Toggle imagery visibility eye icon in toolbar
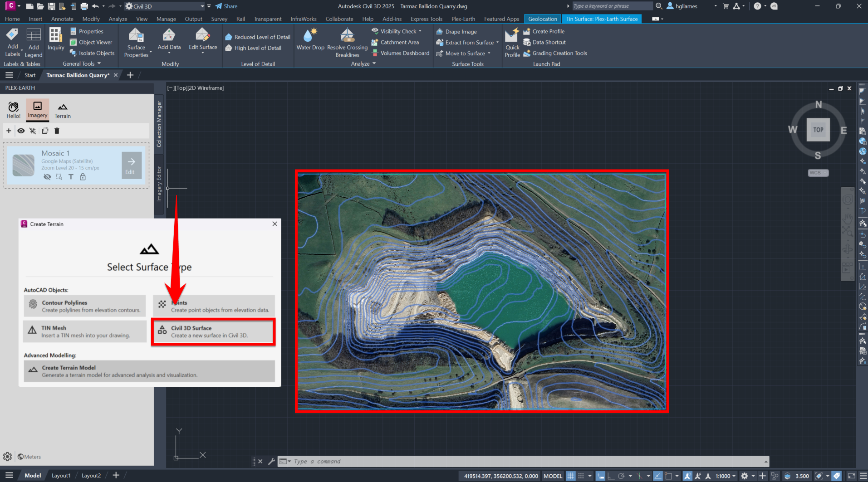Image resolution: width=868 pixels, height=482 pixels. pyautogui.click(x=21, y=131)
